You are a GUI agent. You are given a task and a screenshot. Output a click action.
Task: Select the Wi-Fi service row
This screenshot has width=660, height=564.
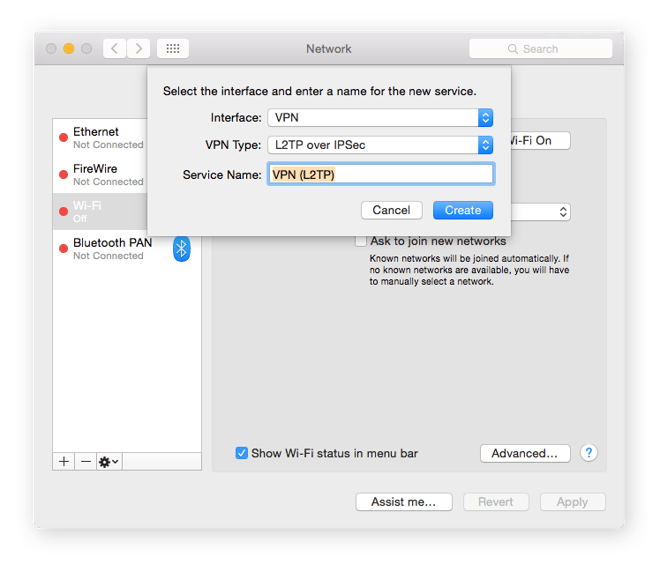pos(100,212)
